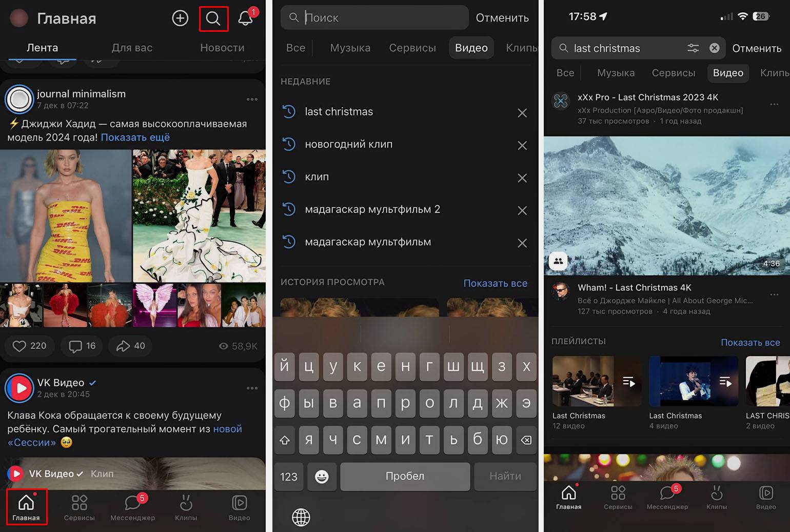This screenshot has width=790, height=532.
Task: Select the 'Музыка' tab in empty search screen
Action: [x=350, y=48]
